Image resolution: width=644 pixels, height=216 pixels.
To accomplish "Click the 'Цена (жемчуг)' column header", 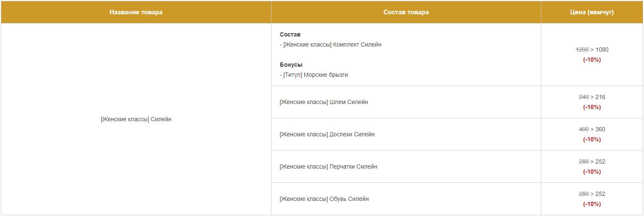I will pyautogui.click(x=592, y=12).
